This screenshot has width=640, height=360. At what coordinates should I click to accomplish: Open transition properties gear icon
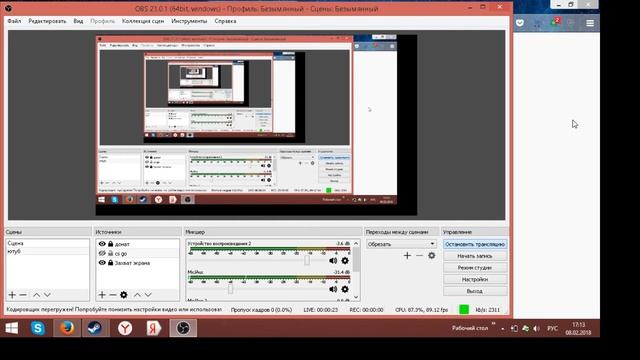click(431, 256)
